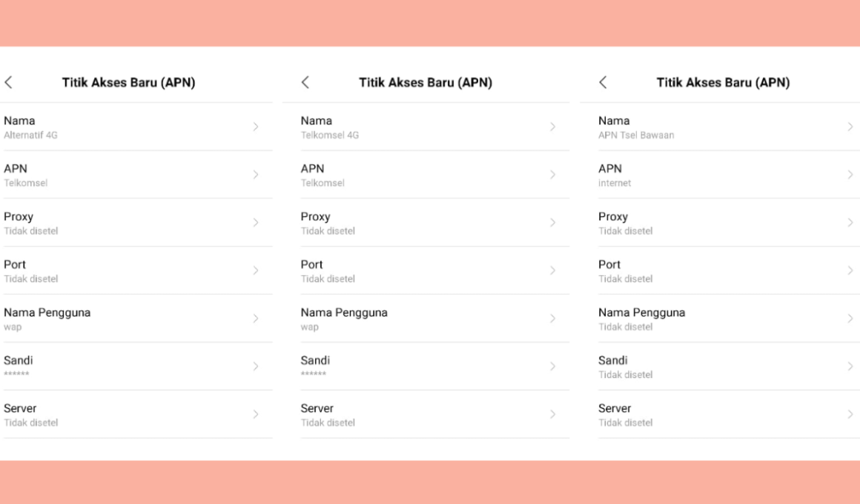
Task: Tap back arrow on Telkomsel 4G APN panel
Action: [305, 82]
